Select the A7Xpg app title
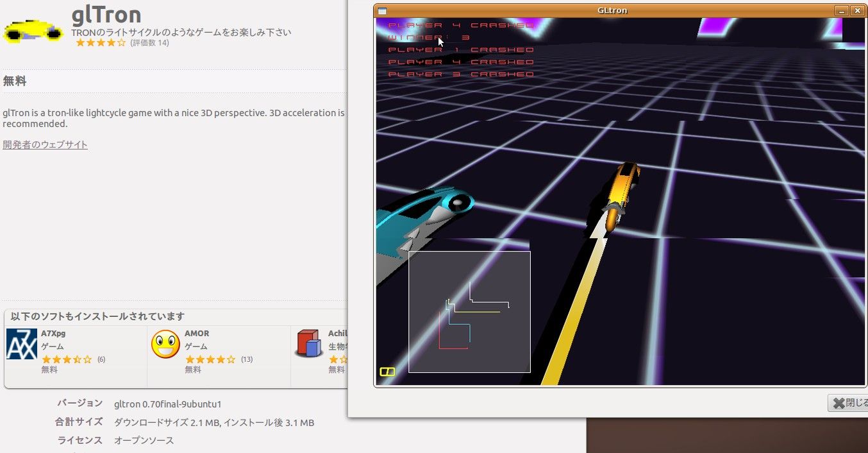Viewport: 868px width, 453px height. tap(53, 334)
